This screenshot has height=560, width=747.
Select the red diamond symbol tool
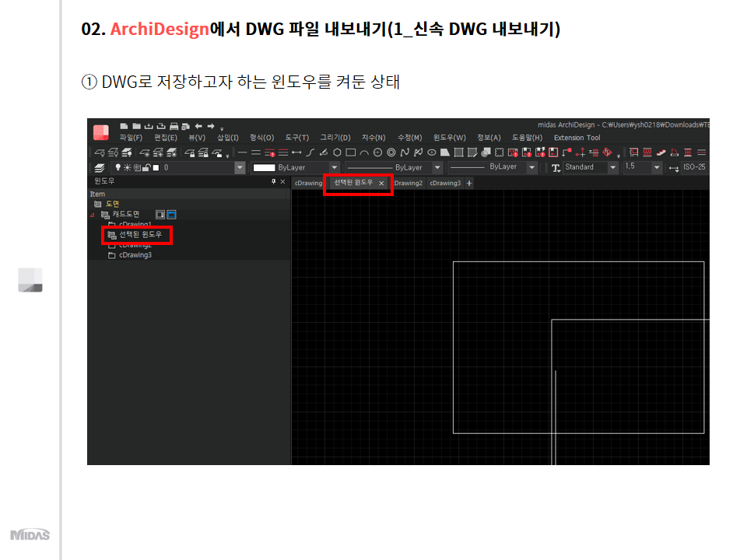608,152
